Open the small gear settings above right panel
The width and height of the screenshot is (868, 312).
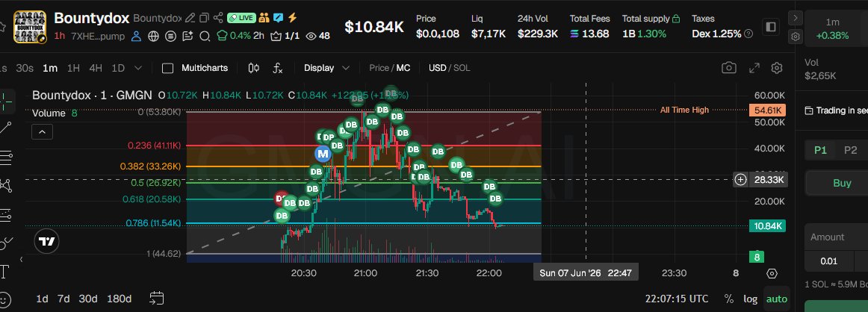coord(796,37)
